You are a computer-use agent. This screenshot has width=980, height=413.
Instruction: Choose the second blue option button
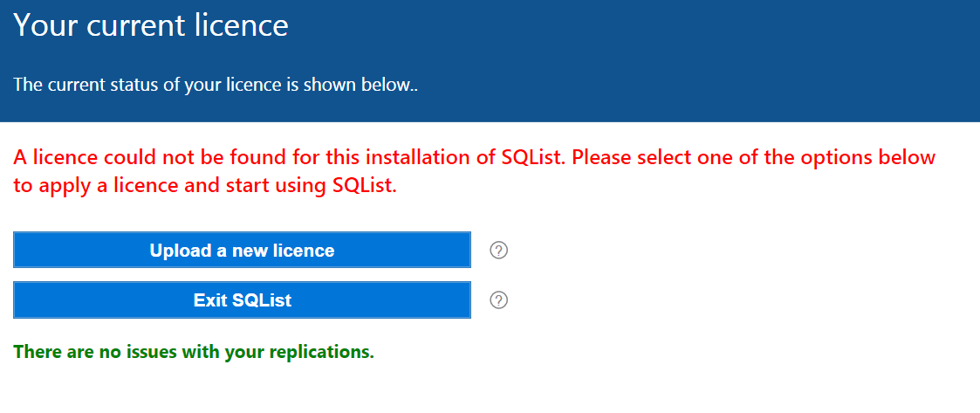pyautogui.click(x=242, y=300)
